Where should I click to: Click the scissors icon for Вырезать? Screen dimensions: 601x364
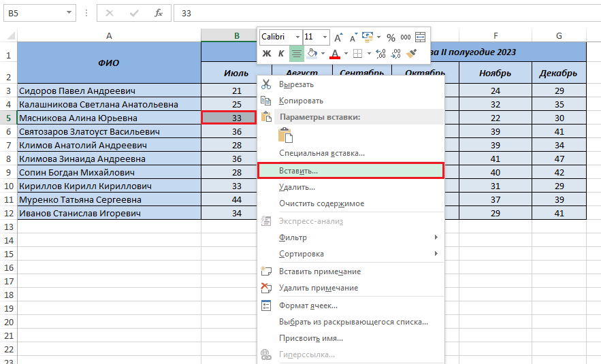(x=266, y=84)
